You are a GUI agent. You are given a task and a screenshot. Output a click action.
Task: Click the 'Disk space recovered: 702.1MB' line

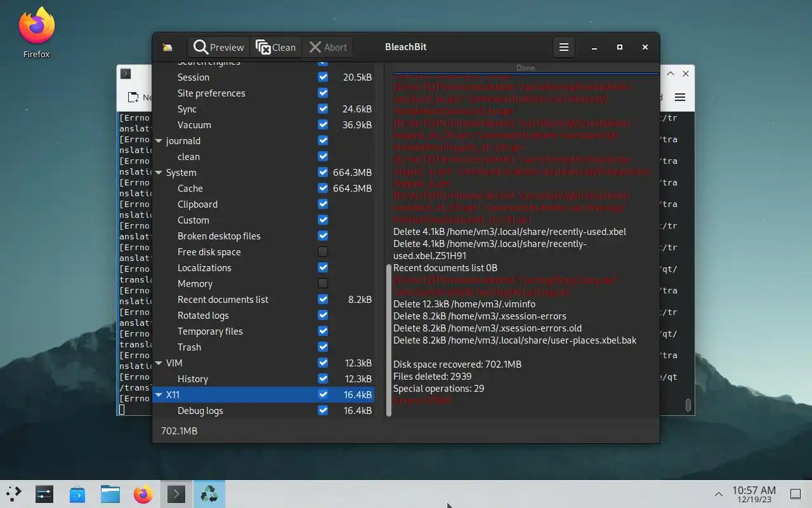457,364
